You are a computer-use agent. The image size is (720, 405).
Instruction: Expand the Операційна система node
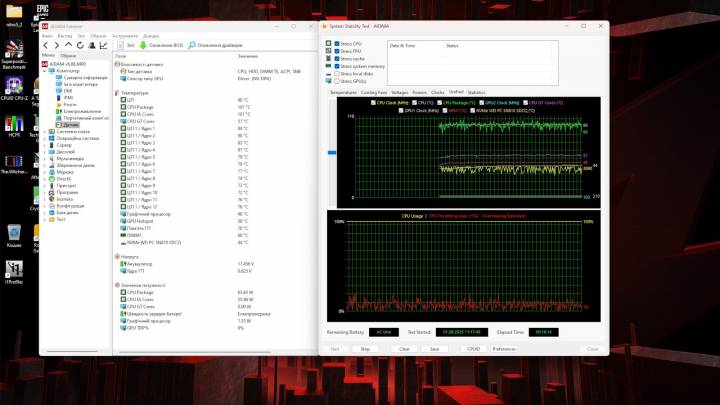click(45, 138)
